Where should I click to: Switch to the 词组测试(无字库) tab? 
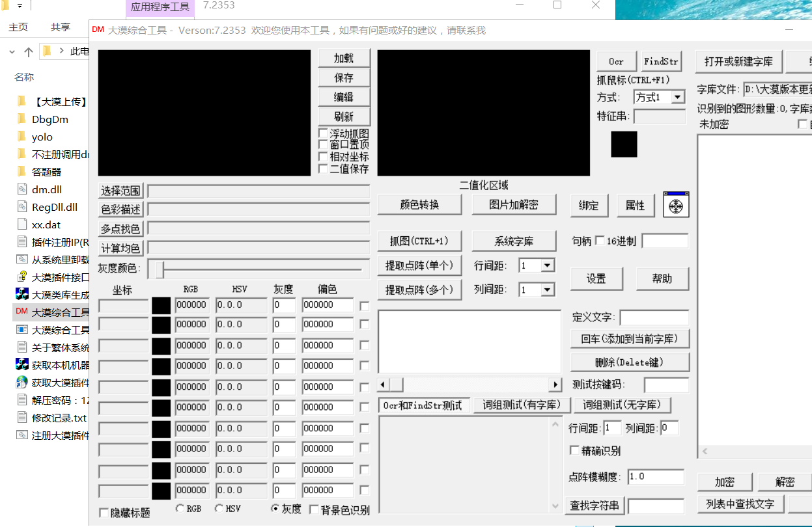tap(622, 405)
